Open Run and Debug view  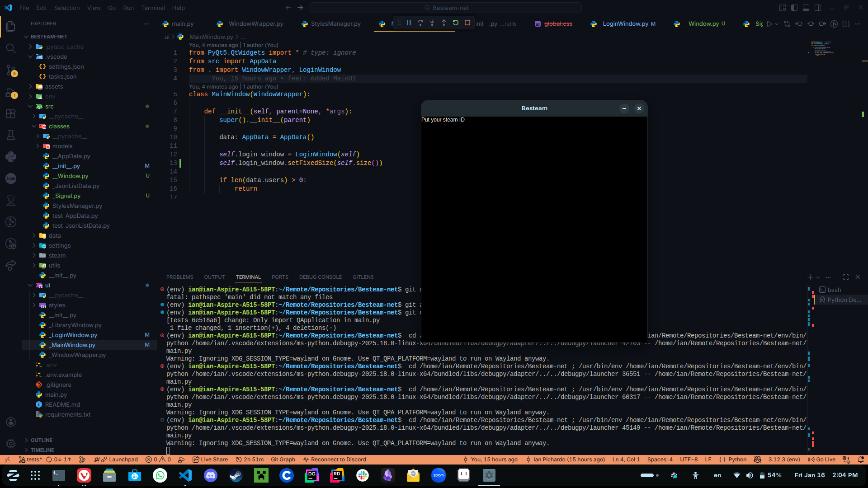click(11, 93)
